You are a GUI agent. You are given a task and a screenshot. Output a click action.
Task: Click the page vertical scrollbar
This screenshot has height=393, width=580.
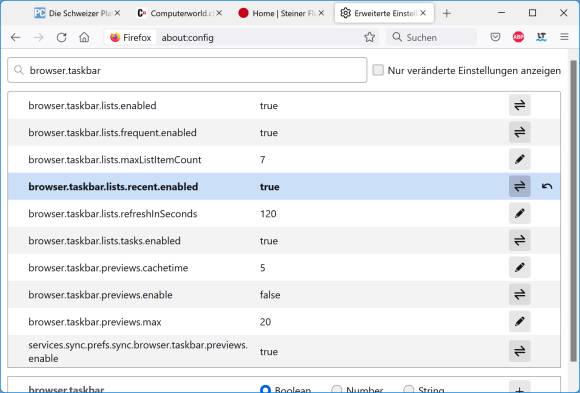(x=574, y=211)
